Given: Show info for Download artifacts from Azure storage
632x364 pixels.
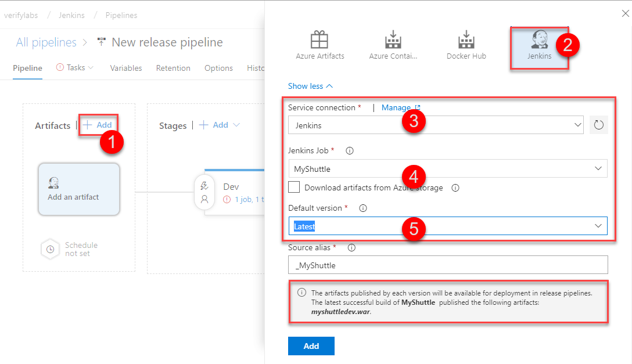Looking at the screenshot, I should pos(455,188).
